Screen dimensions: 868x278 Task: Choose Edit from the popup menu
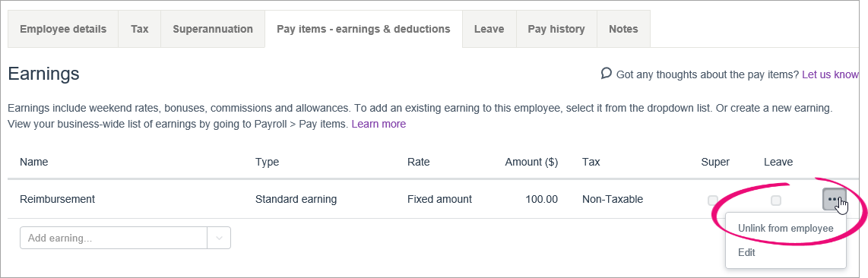pyautogui.click(x=746, y=253)
